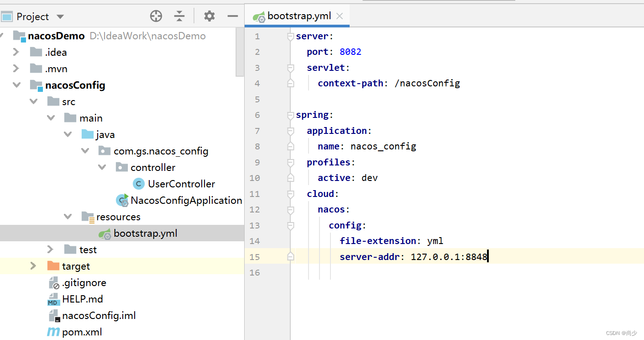644x340 pixels.
Task: Fold the nacos block at line 12
Action: click(290, 210)
